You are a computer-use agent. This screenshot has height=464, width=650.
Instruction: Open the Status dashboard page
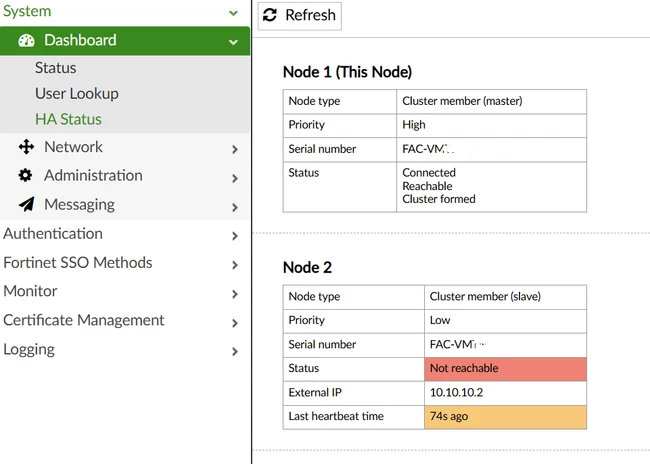pyautogui.click(x=56, y=68)
